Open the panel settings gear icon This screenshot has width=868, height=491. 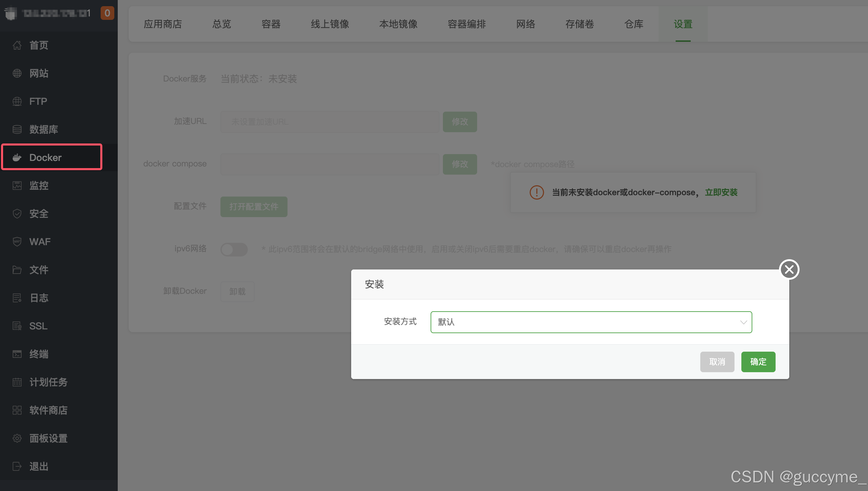coord(17,438)
